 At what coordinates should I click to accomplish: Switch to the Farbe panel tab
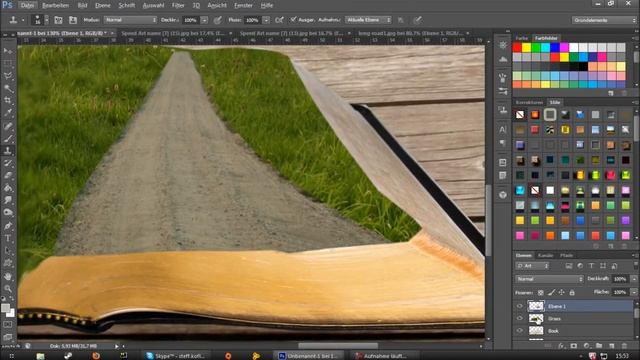tap(522, 38)
